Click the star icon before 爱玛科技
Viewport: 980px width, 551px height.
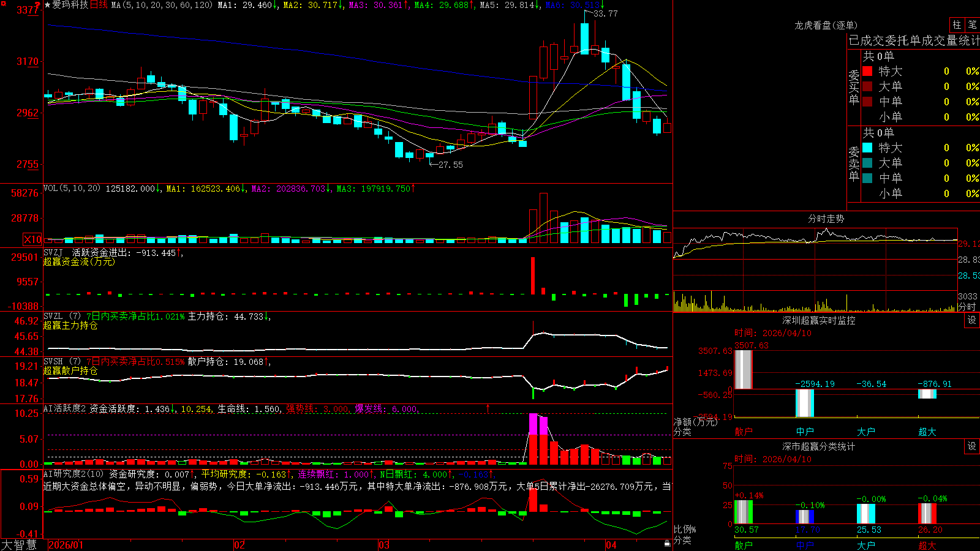47,5
